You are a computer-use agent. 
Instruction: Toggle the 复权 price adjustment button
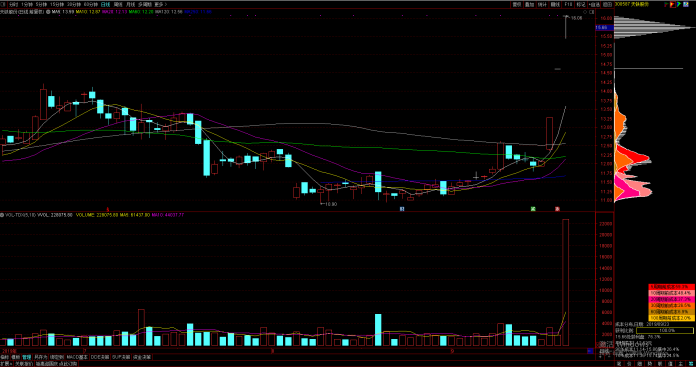pos(517,4)
